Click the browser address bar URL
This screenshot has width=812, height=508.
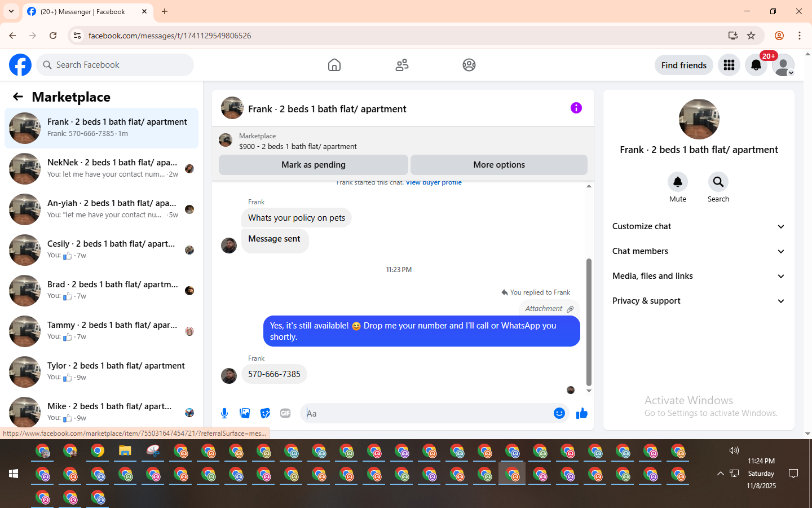click(x=170, y=36)
